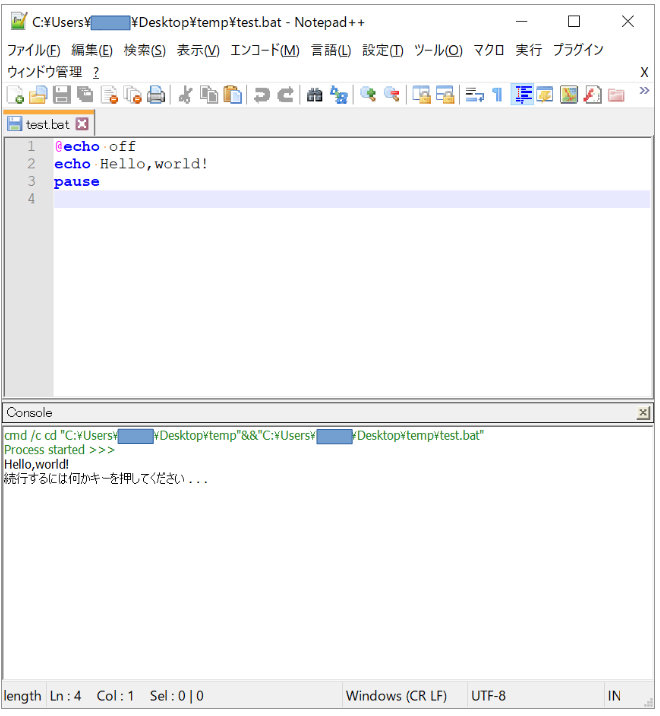The width and height of the screenshot is (660, 716).
Task: Click the 'IN' insert mode indicator
Action: click(x=614, y=696)
